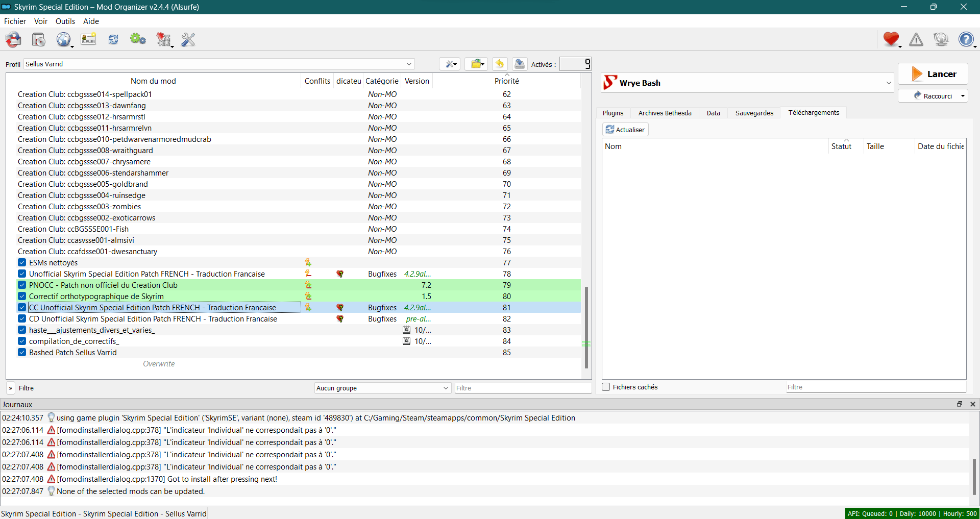The image size is (980, 519).
Task: Open the Profil Sellus Varrid dropdown
Action: pos(219,64)
